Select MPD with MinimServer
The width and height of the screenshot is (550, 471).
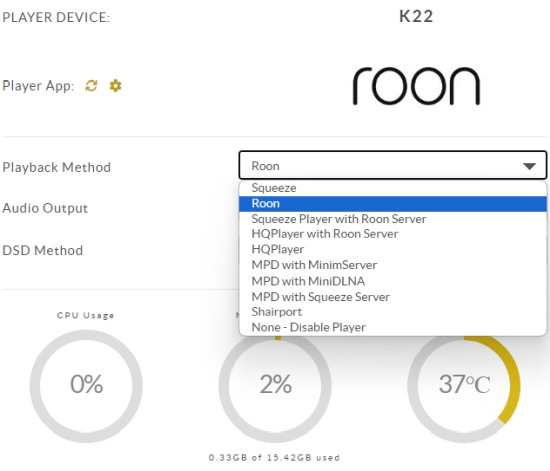tap(393, 265)
